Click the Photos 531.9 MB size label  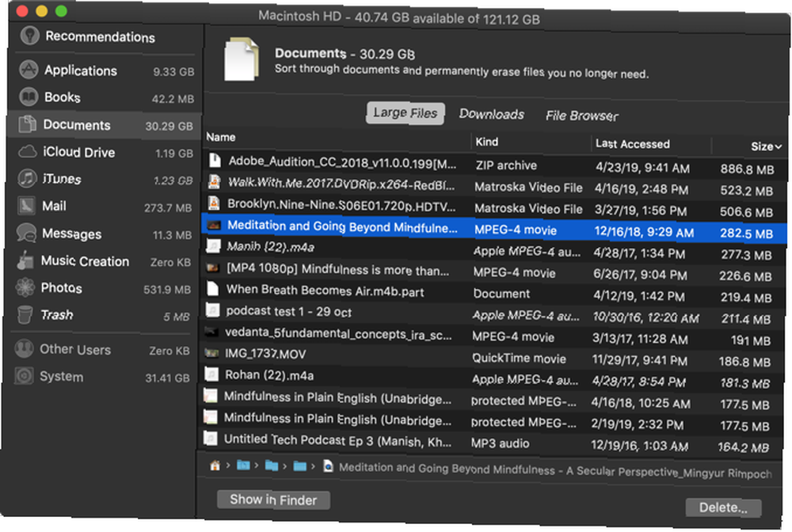pos(167,289)
